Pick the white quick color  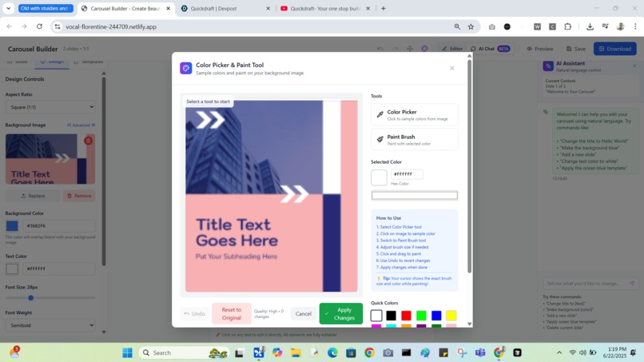[x=376, y=316]
